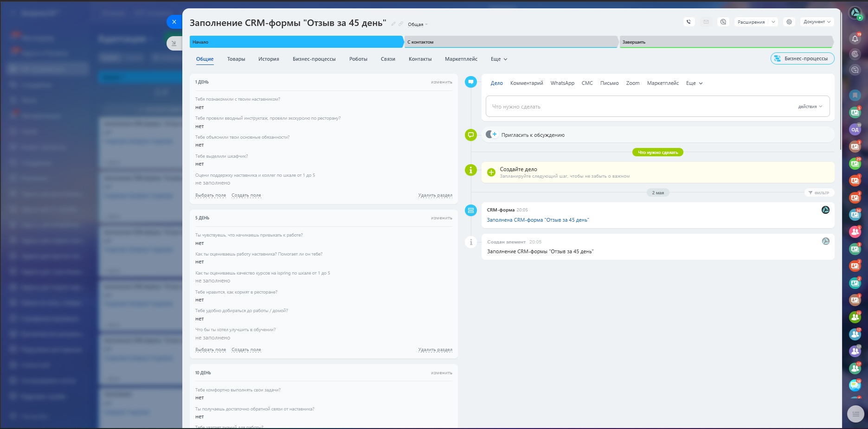The height and width of the screenshot is (429, 868).
Task: Expand the Общая category selector
Action: pos(418,25)
